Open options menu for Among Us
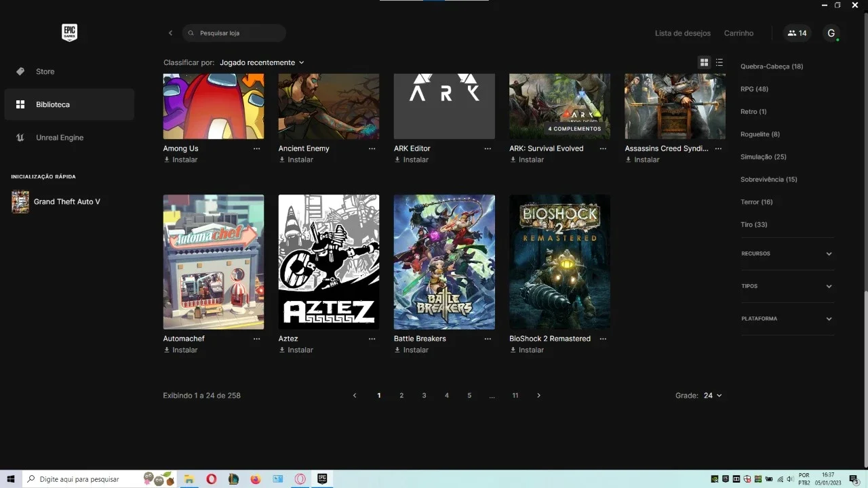Image resolution: width=868 pixels, height=488 pixels. (x=256, y=148)
